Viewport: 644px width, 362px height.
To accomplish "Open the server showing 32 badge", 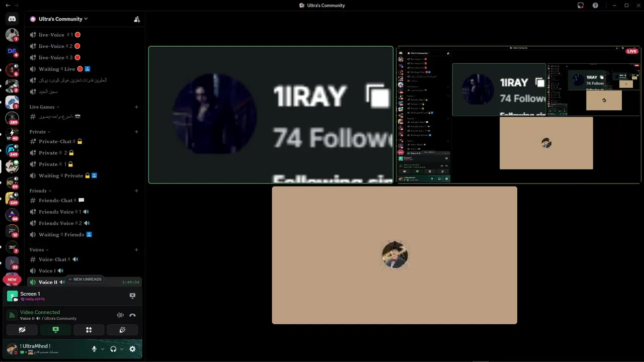I will coord(12,263).
